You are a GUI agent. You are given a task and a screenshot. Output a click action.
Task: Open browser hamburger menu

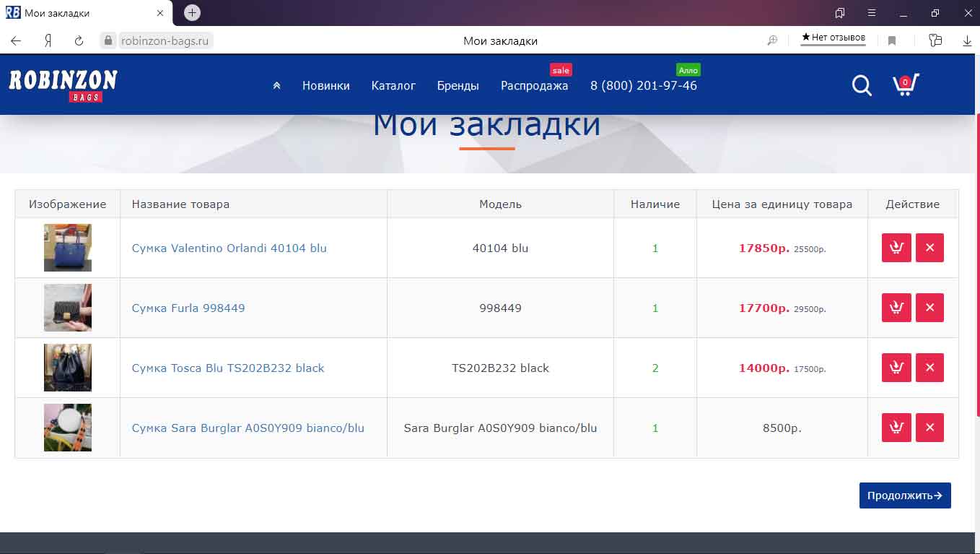point(872,13)
